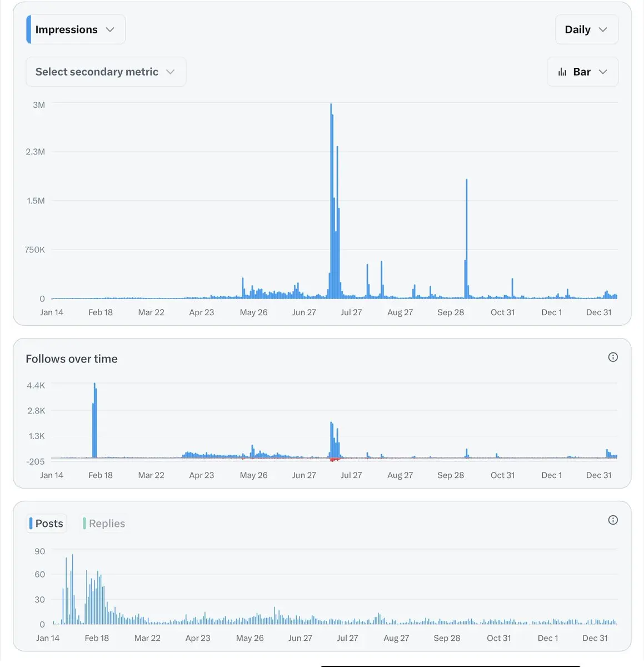Toggle the Replies series in the chart
644x667 pixels.
(104, 523)
